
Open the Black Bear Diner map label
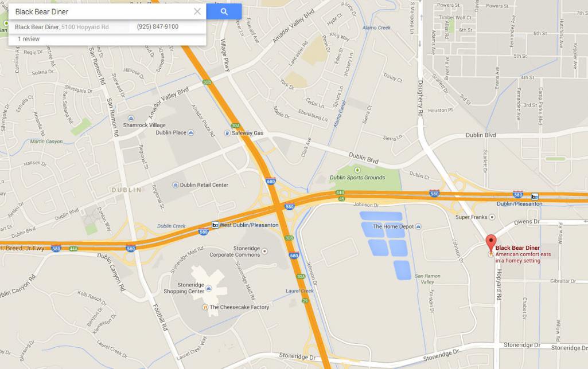pos(517,248)
